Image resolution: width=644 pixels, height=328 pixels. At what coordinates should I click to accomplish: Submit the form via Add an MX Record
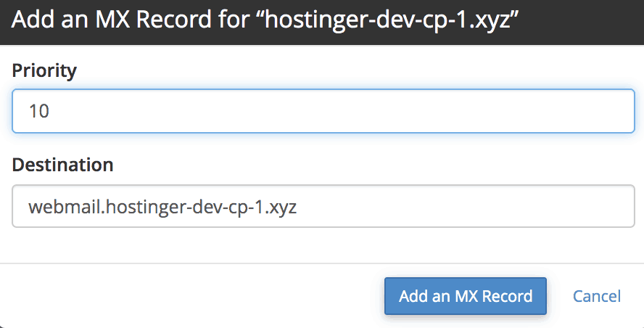click(x=465, y=296)
